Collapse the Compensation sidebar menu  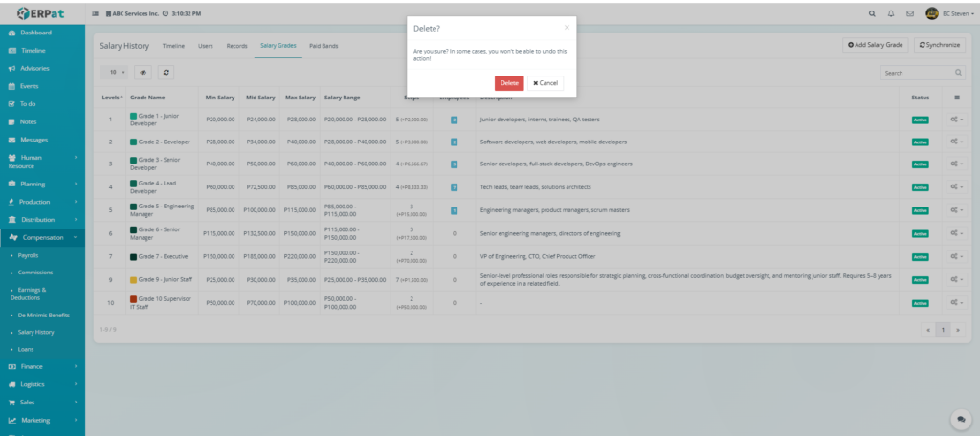pyautogui.click(x=42, y=237)
